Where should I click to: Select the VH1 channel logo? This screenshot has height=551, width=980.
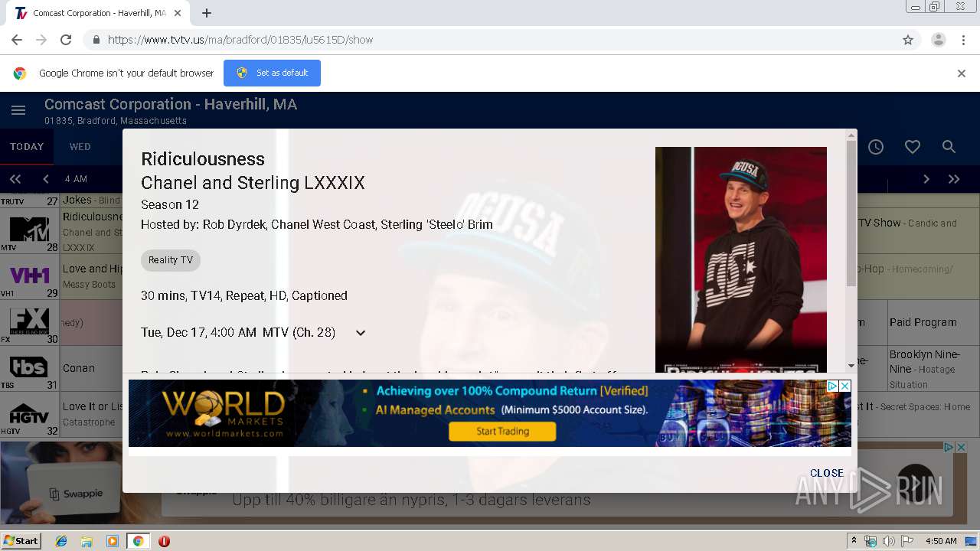[x=29, y=275]
